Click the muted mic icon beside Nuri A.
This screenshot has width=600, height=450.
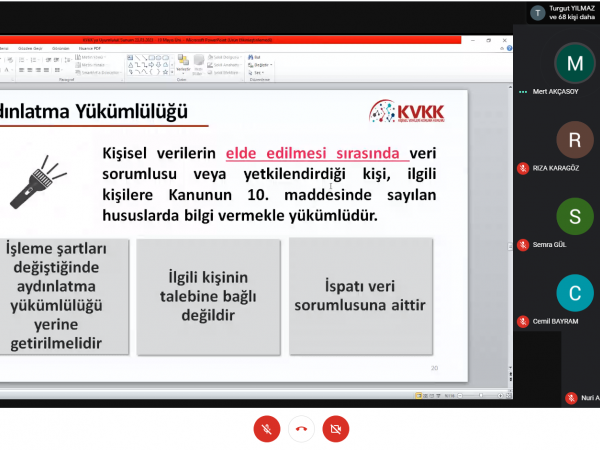coord(571,398)
